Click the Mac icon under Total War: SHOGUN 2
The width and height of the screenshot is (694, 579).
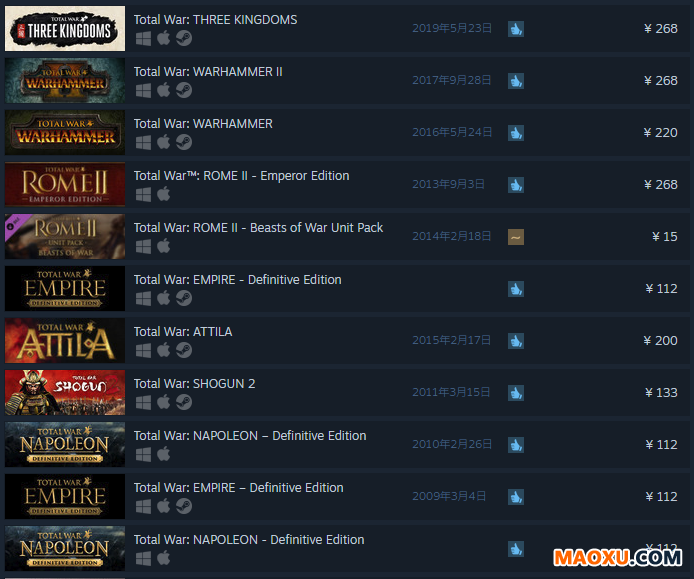click(163, 402)
